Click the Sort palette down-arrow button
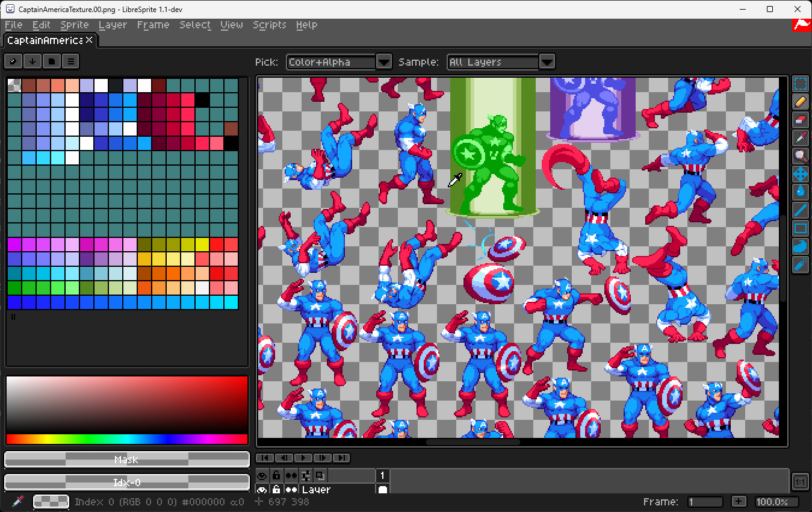 [33, 61]
